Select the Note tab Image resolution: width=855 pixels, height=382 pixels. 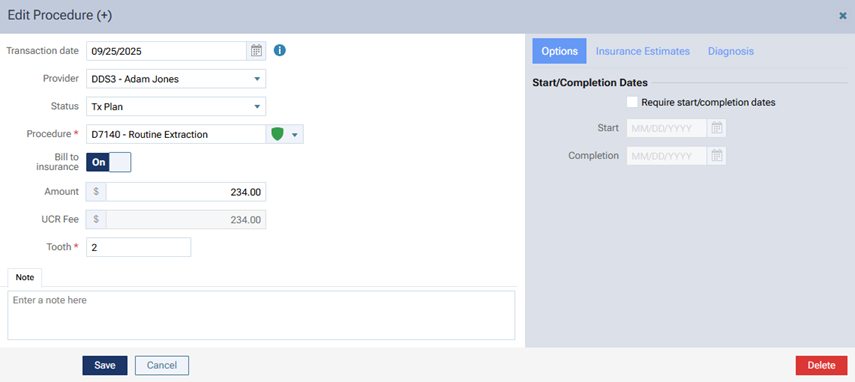[25, 277]
